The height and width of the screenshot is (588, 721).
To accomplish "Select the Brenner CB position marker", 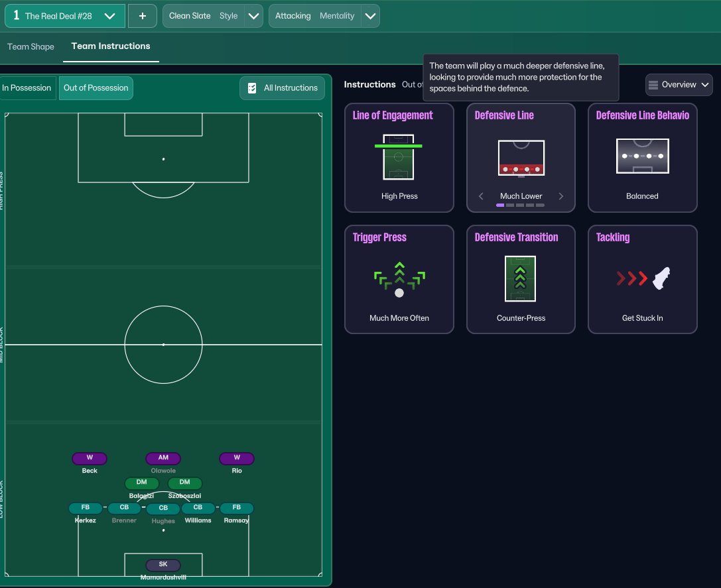I will pos(124,508).
